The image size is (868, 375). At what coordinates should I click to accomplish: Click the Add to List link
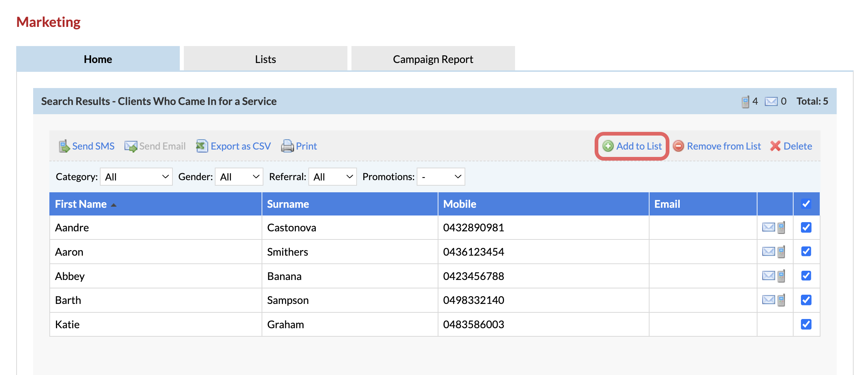pyautogui.click(x=639, y=146)
